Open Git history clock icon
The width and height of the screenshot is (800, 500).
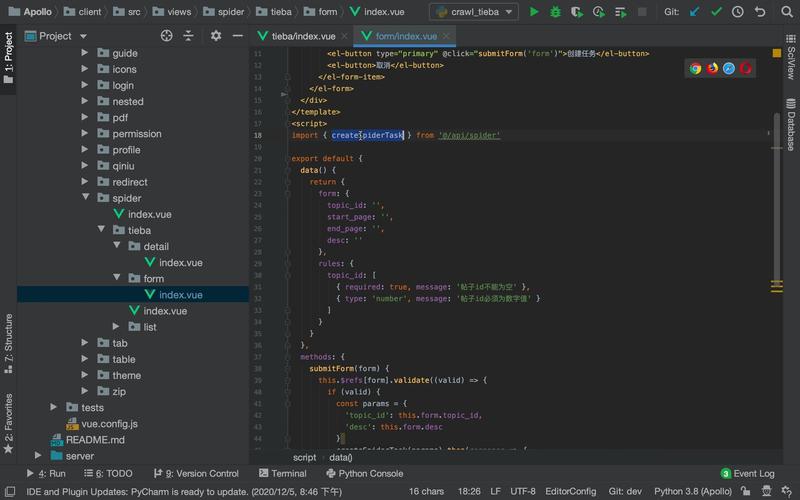tap(738, 12)
